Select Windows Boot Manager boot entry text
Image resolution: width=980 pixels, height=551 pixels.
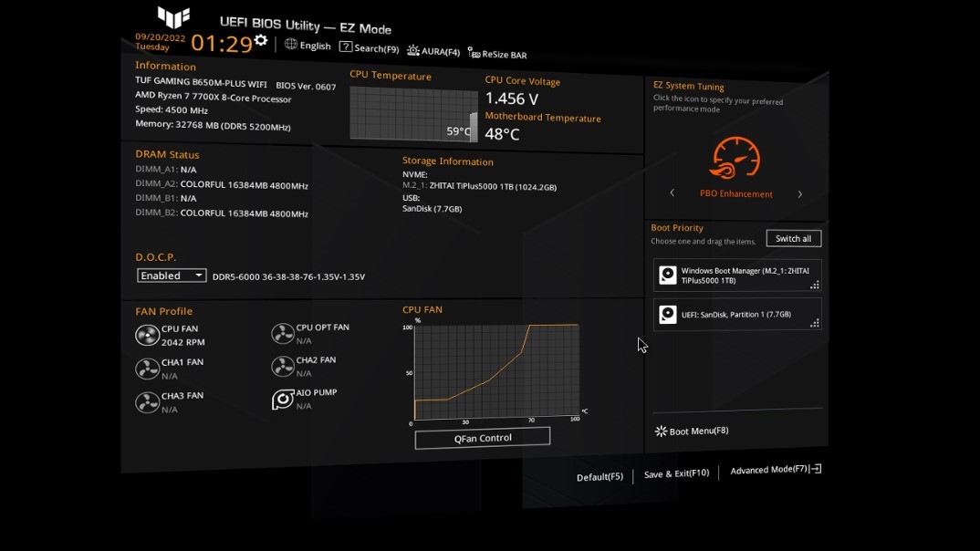[745, 275]
